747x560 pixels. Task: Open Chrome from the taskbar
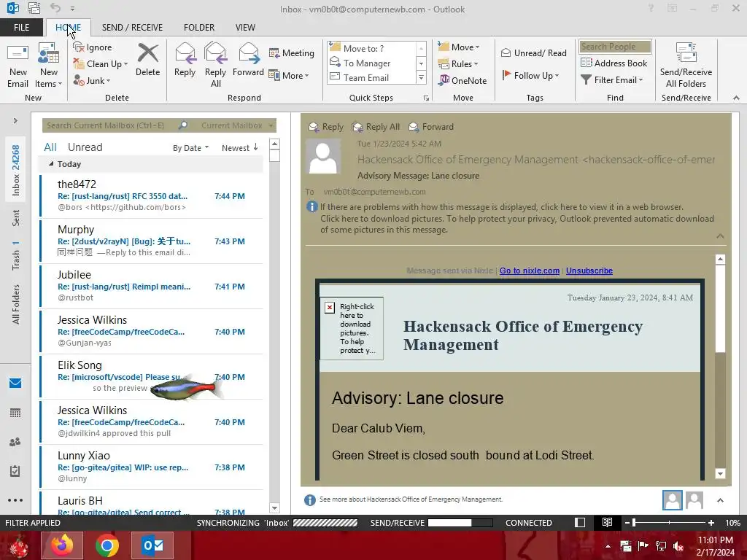107,545
